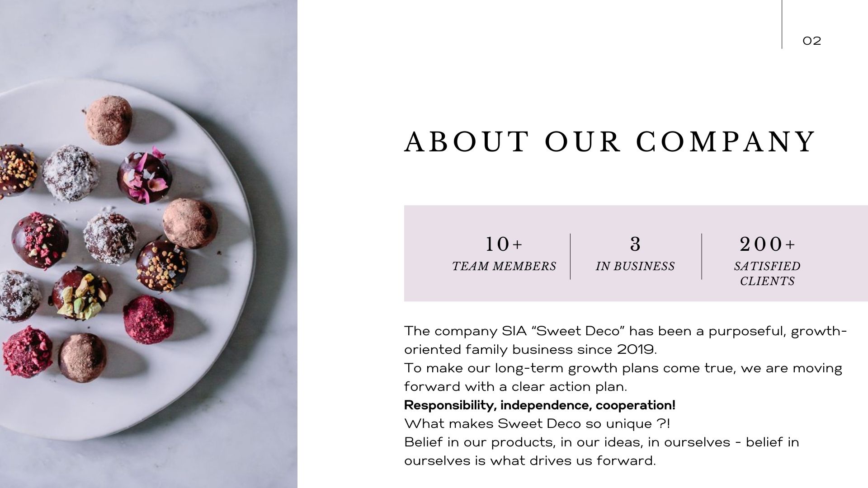
Task: Select the 'What makes Sweet Deco so unique' sentence
Action: point(537,424)
